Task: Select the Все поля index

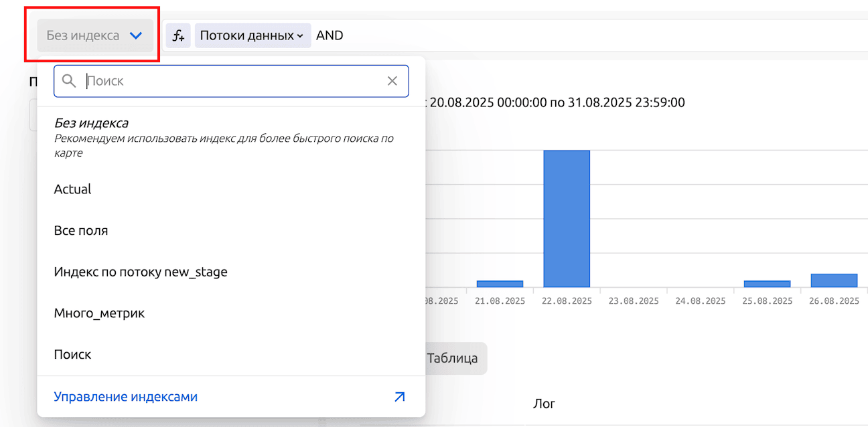Action: tap(81, 231)
